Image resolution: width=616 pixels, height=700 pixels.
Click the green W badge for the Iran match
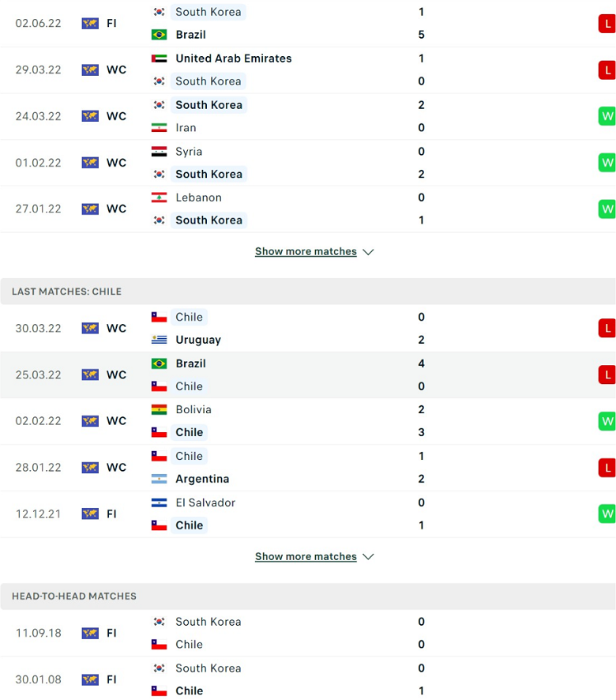[x=607, y=116]
